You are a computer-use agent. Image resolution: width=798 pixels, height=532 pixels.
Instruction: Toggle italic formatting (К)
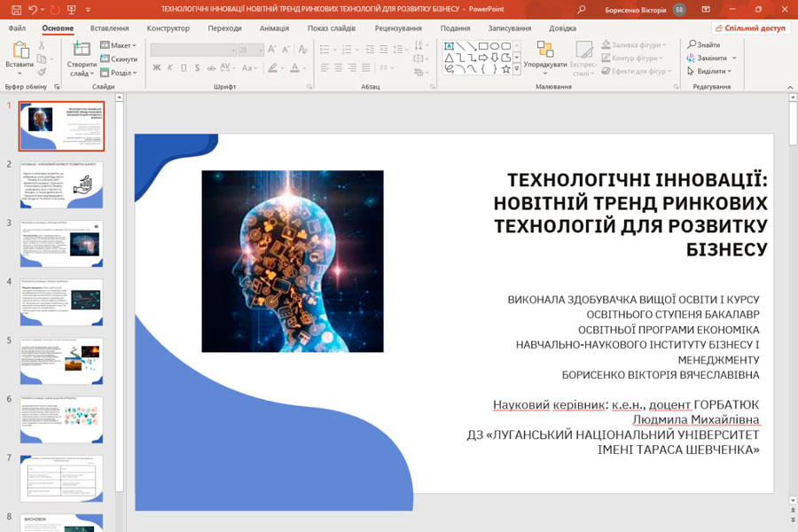coord(170,67)
